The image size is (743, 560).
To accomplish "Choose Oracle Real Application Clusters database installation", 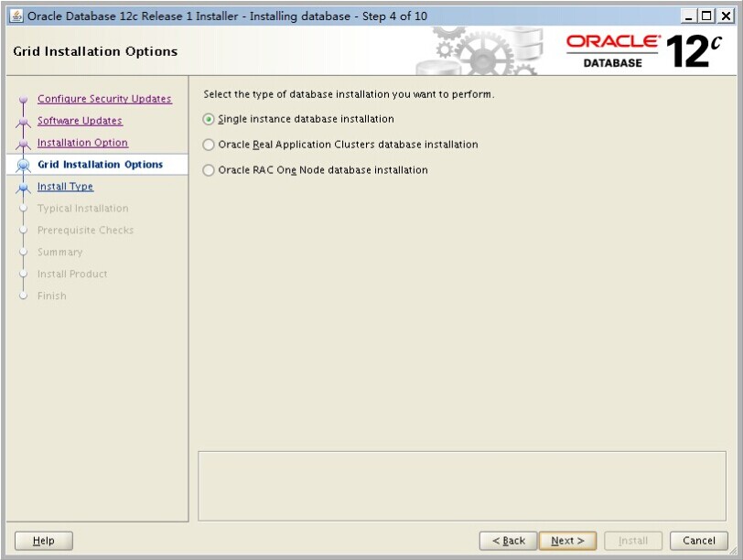I will (x=210, y=145).
